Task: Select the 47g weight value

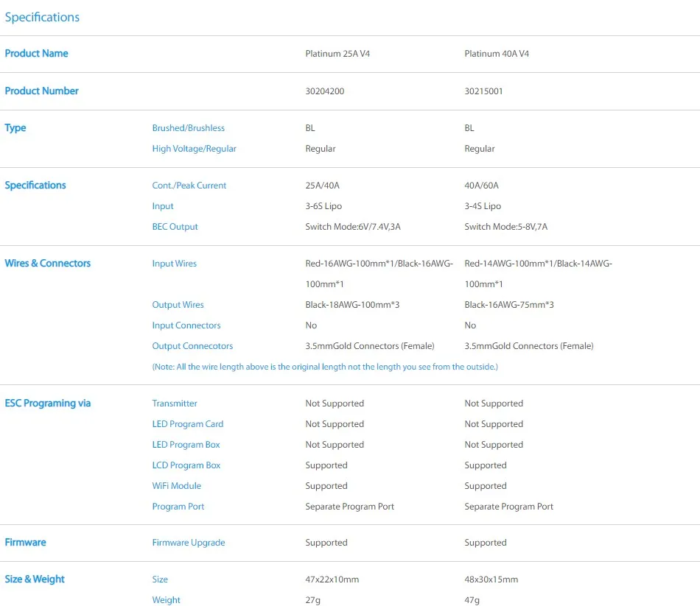Action: coord(472,600)
